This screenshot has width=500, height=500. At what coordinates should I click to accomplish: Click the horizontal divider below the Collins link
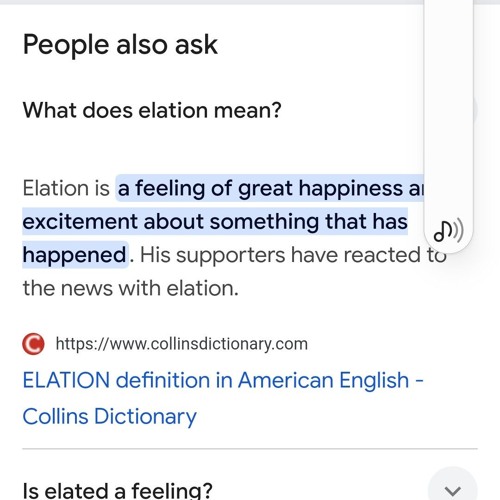250,449
